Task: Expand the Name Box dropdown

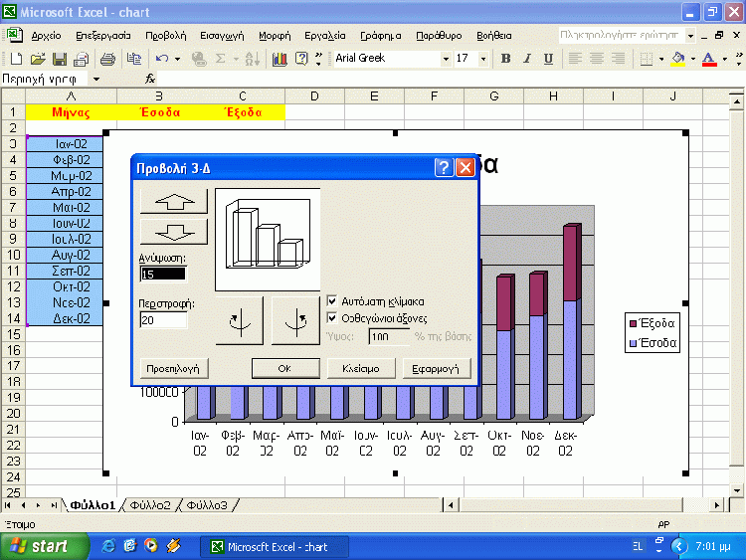Action: pos(96,79)
